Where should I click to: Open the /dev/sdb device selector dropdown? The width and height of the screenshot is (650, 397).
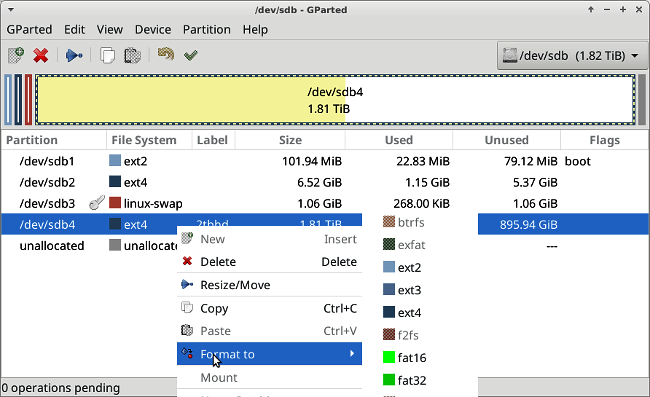[x=572, y=55]
